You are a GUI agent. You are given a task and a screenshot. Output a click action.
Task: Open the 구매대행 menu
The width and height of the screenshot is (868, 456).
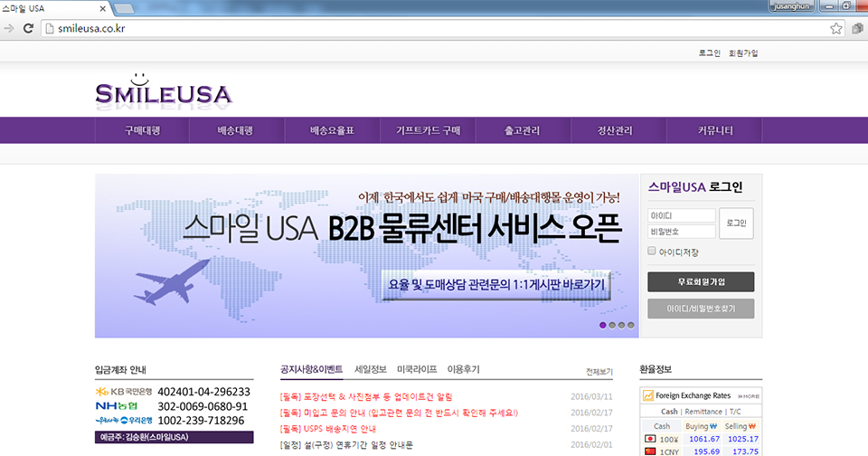[142, 130]
